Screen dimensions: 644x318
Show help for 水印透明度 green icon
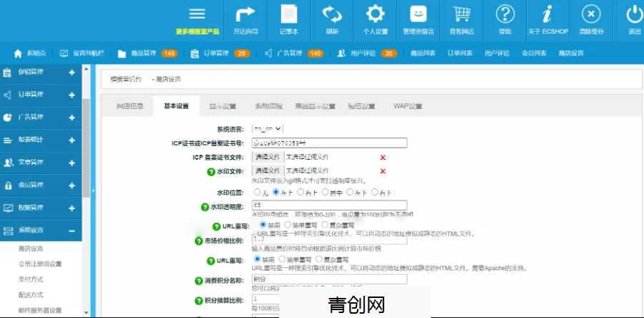(205, 208)
